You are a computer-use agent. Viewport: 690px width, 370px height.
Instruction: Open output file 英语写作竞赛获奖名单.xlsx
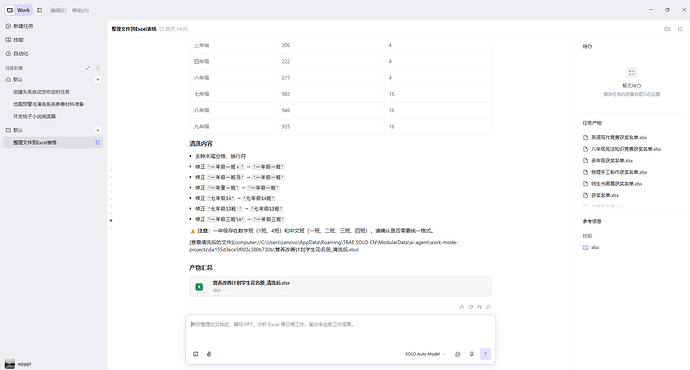[x=619, y=137]
